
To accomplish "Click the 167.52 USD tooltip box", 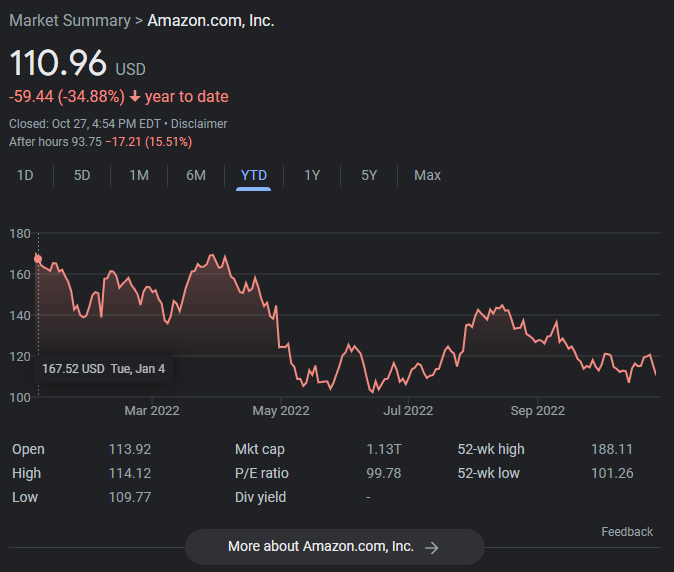I will [104, 368].
